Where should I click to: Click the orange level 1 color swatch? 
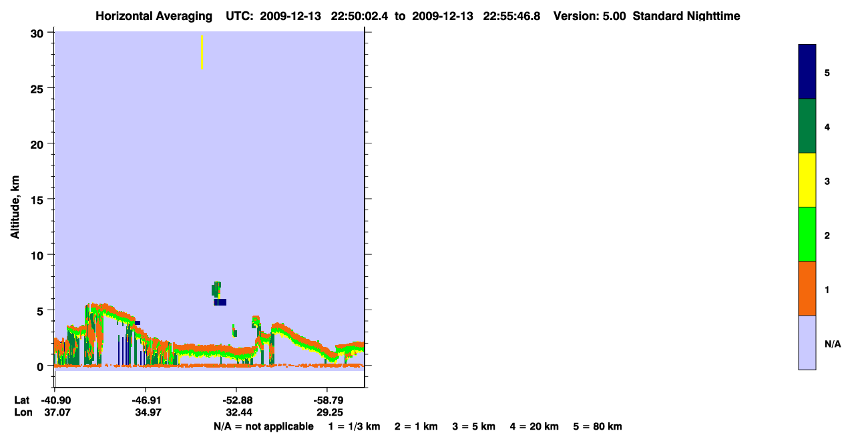(807, 288)
